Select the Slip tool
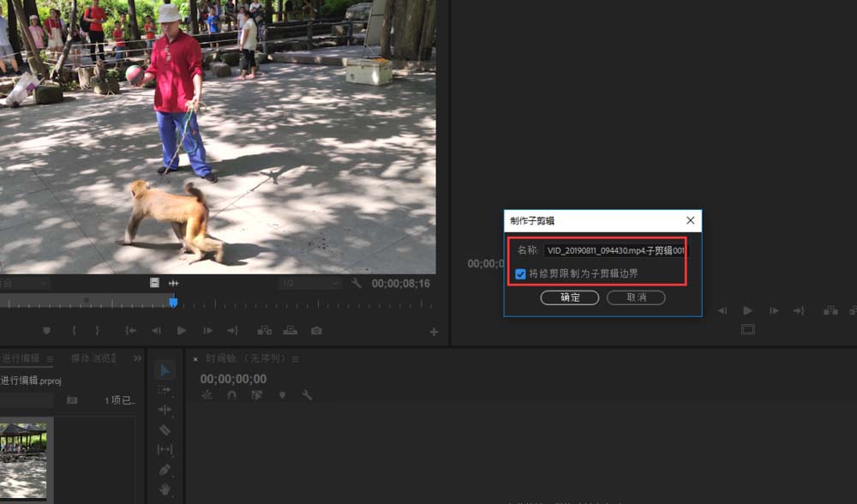The height and width of the screenshot is (504, 857). 165,449
